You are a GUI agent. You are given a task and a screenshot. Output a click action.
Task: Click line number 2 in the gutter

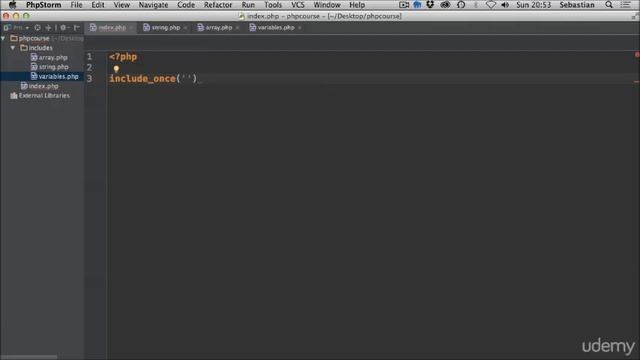tap(89, 67)
